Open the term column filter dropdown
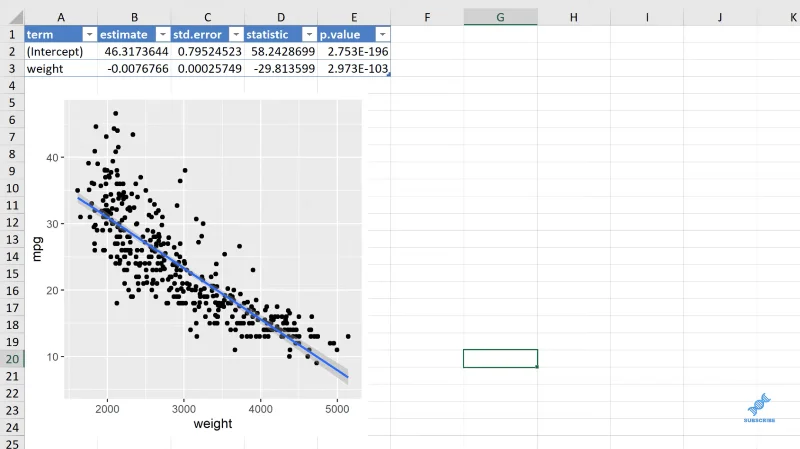The height and width of the screenshot is (449, 800). pos(89,34)
